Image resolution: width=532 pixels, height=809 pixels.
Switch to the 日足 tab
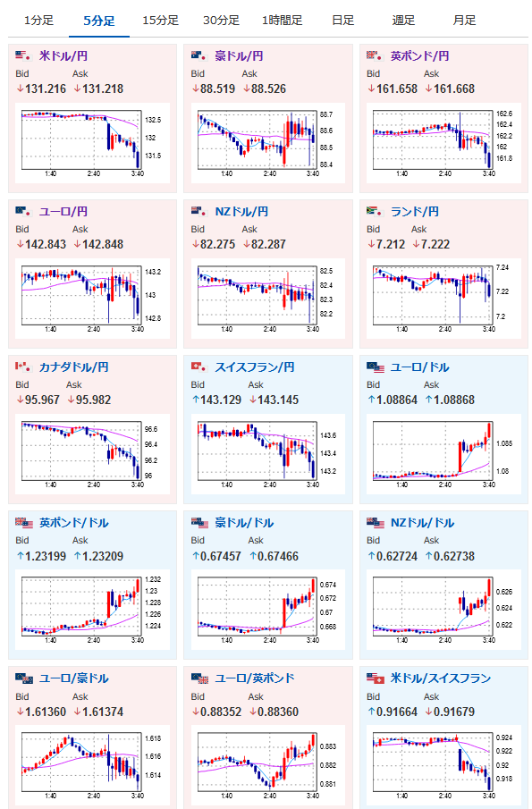click(343, 21)
